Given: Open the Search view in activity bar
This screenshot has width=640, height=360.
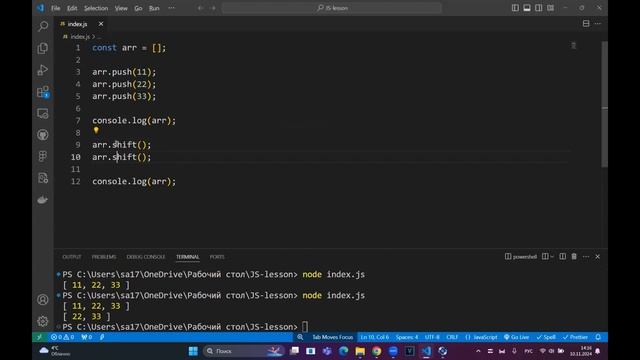Looking at the screenshot, I should coord(43,27).
